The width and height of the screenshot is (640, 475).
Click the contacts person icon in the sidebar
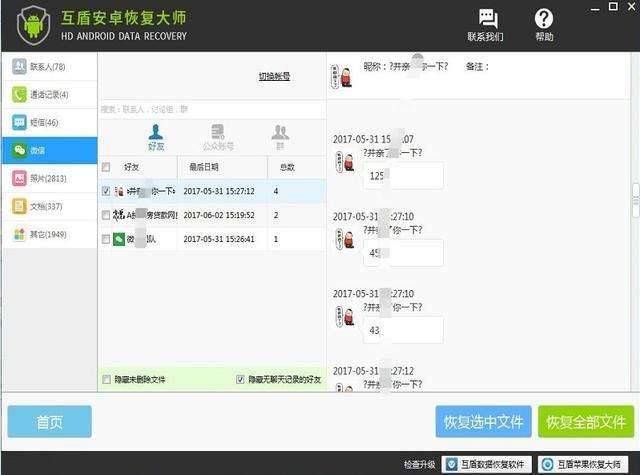pyautogui.click(x=19, y=67)
